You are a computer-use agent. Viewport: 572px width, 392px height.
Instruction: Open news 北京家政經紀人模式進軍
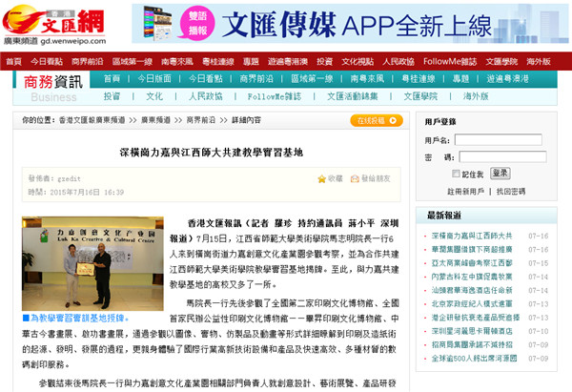(x=472, y=303)
